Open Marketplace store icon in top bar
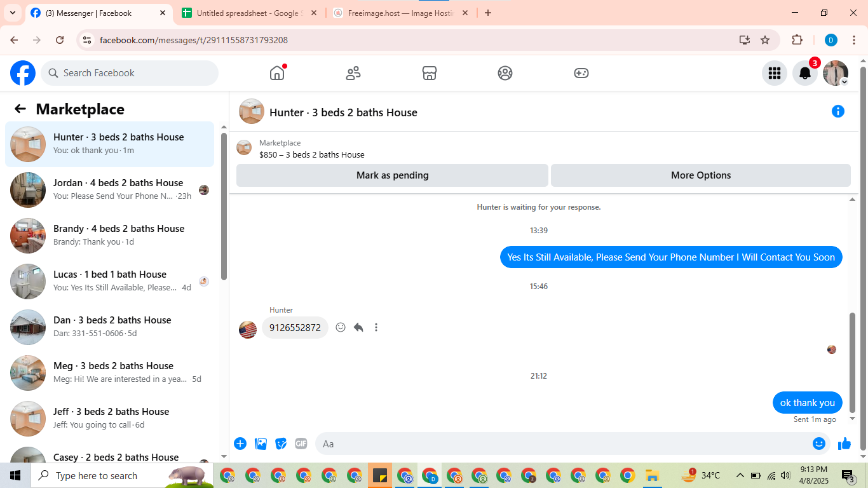 [430, 73]
